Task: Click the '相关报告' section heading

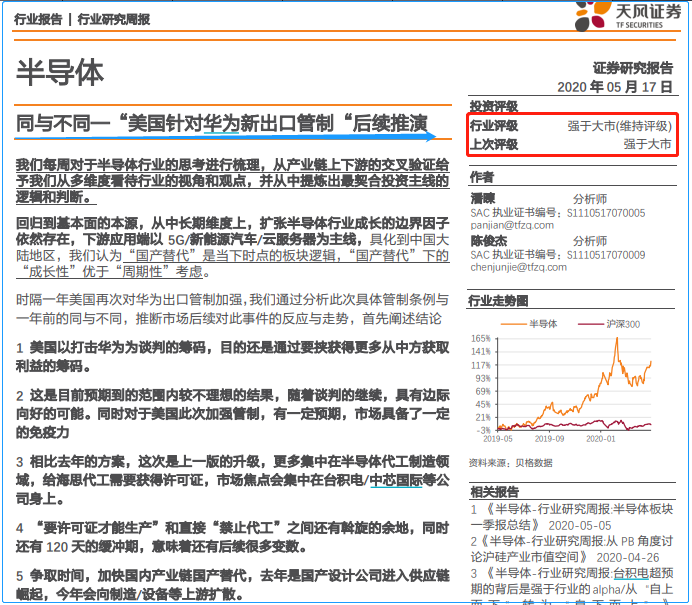Action: click(x=494, y=492)
